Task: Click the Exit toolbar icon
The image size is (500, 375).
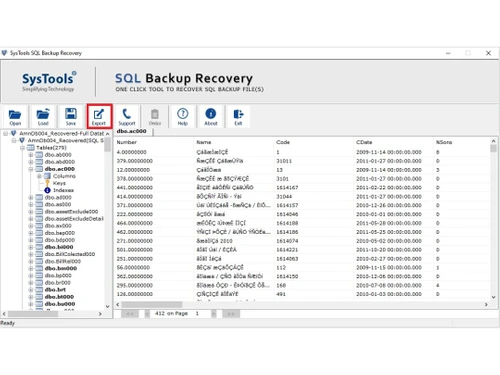Action: [238, 117]
